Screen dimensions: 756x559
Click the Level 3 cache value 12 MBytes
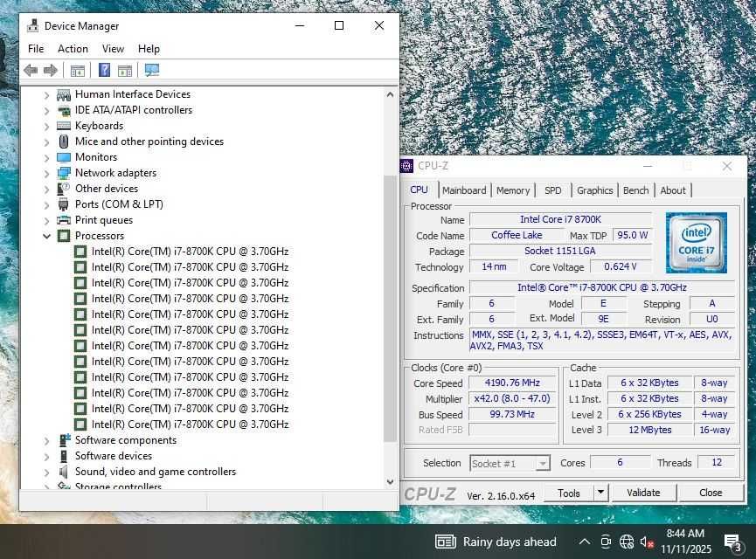click(650, 430)
